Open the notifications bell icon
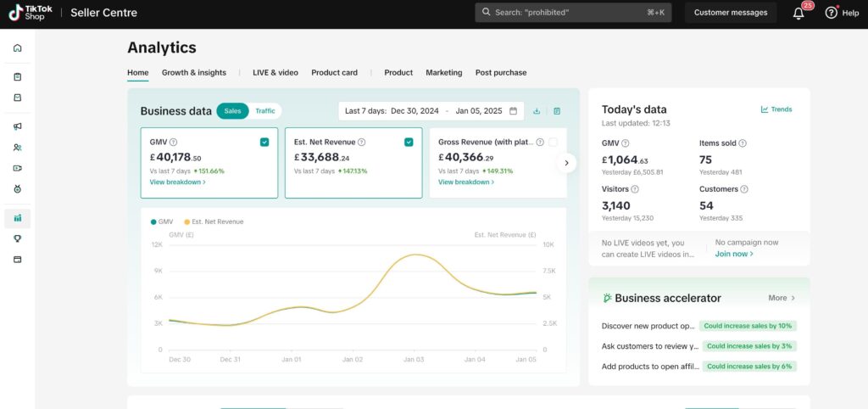The height and width of the screenshot is (409, 868). pyautogui.click(x=798, y=13)
